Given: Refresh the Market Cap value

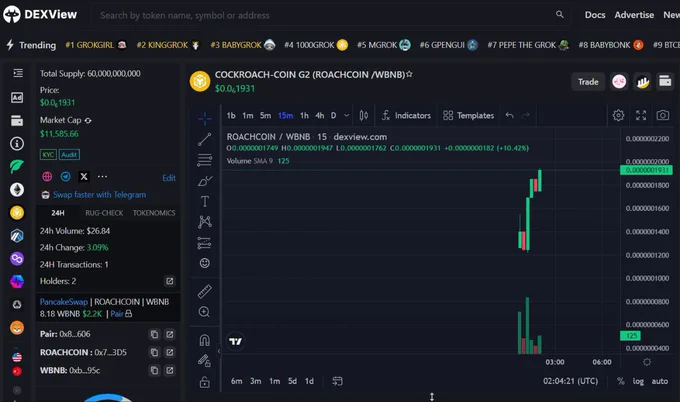Looking at the screenshot, I should point(88,121).
